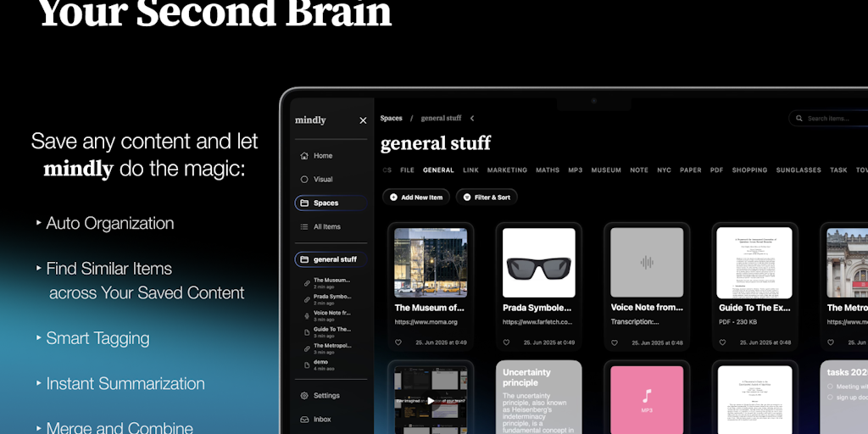This screenshot has height=434, width=868.
Task: Close the mindly sidebar with the X icon
Action: coord(363,120)
